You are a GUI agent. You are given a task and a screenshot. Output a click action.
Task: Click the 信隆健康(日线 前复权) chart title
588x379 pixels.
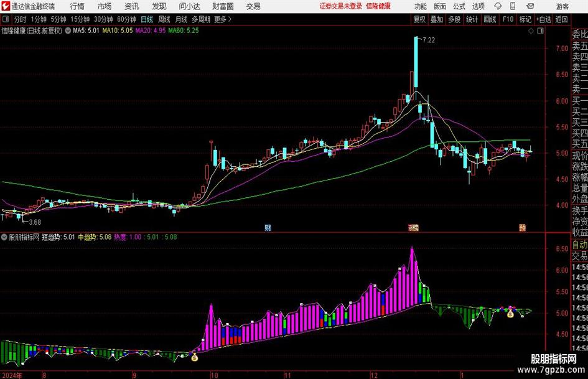(32, 30)
